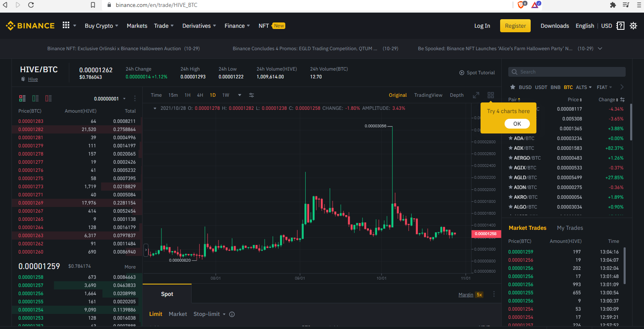The height and width of the screenshot is (329, 644).
Task: Open the apps grid menu icon
Action: point(66,25)
